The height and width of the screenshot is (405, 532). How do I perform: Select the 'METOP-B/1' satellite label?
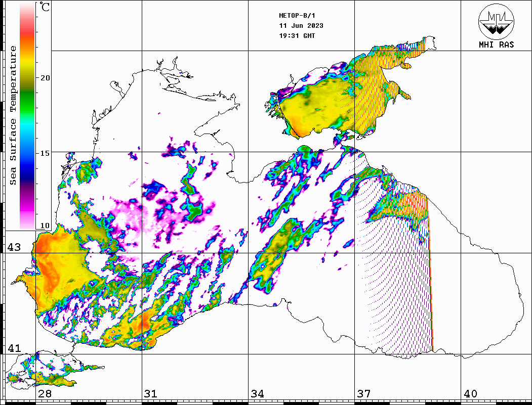point(297,16)
